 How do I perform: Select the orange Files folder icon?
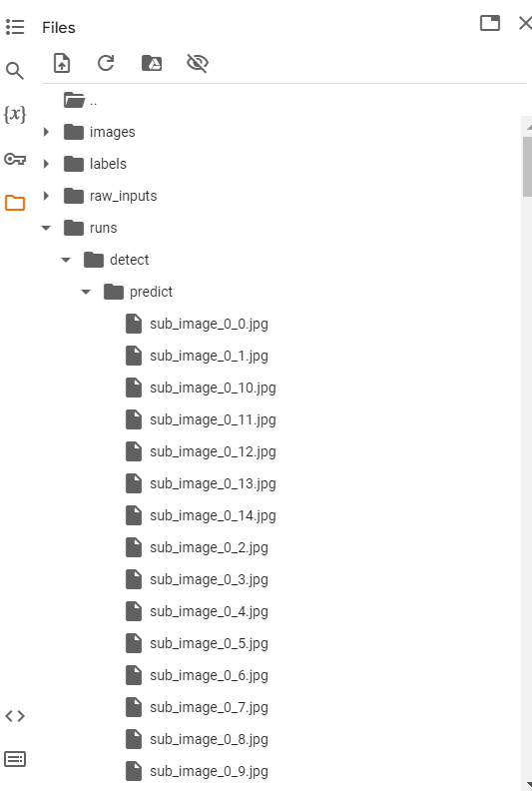click(x=15, y=203)
